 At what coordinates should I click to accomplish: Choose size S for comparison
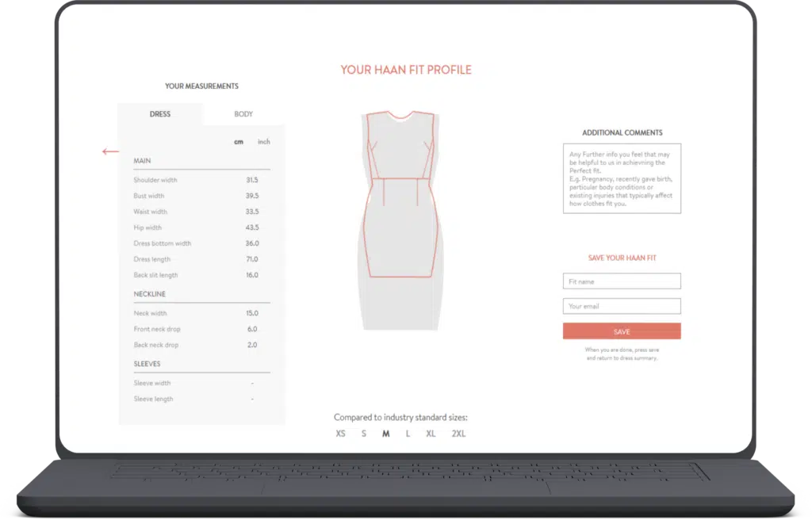(364, 434)
